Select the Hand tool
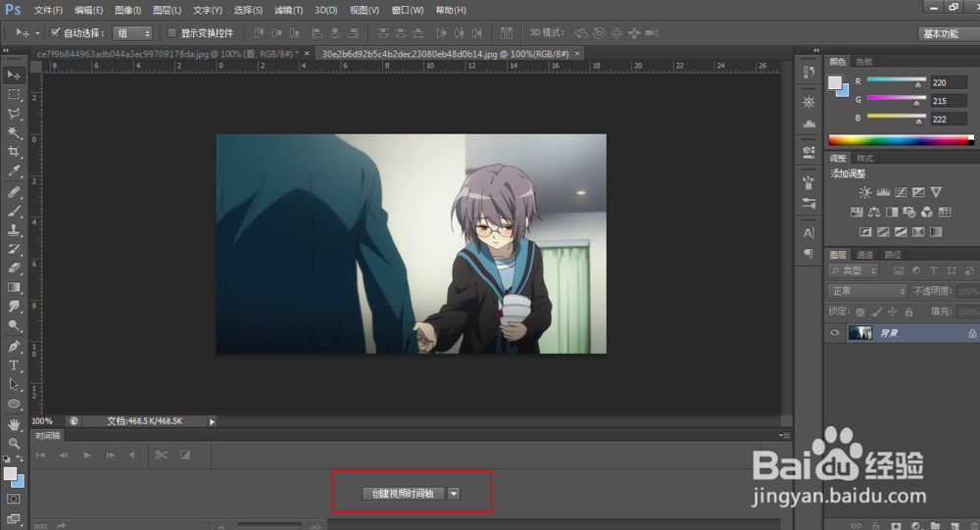The width and height of the screenshot is (980, 530). pos(14,424)
